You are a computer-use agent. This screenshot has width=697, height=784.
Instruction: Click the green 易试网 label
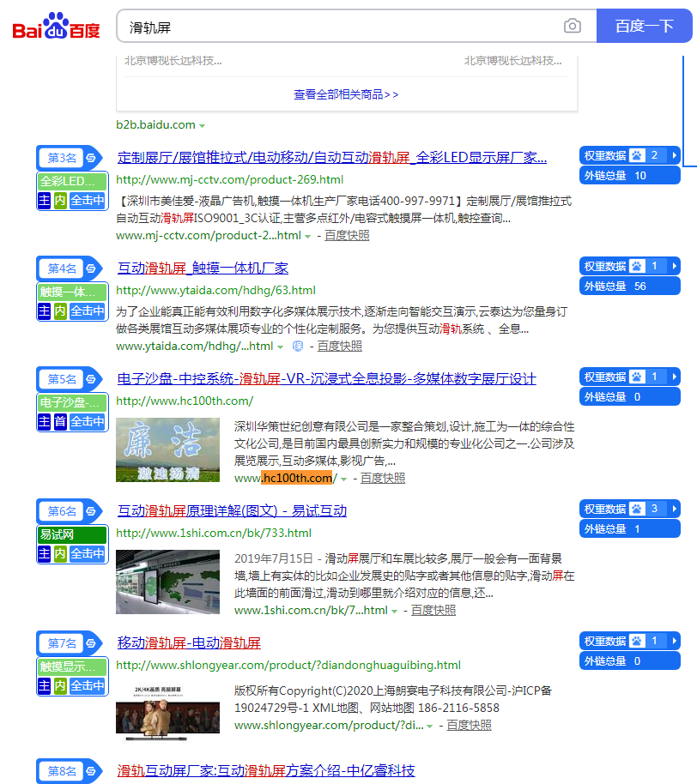(x=73, y=534)
